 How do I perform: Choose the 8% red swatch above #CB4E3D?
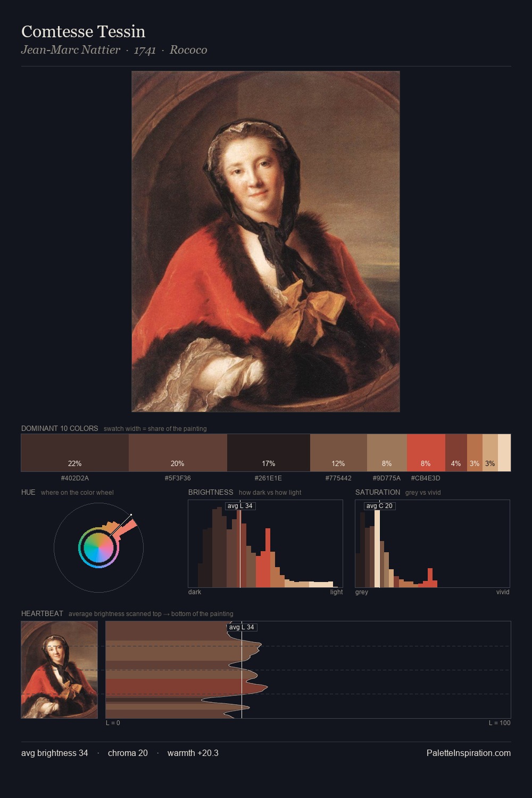point(426,453)
